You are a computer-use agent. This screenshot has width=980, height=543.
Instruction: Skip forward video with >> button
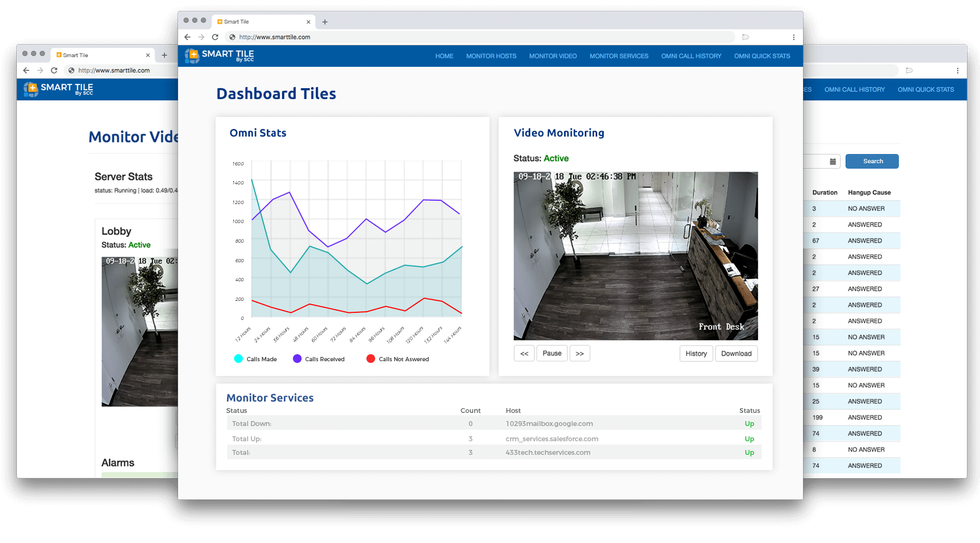tap(579, 354)
